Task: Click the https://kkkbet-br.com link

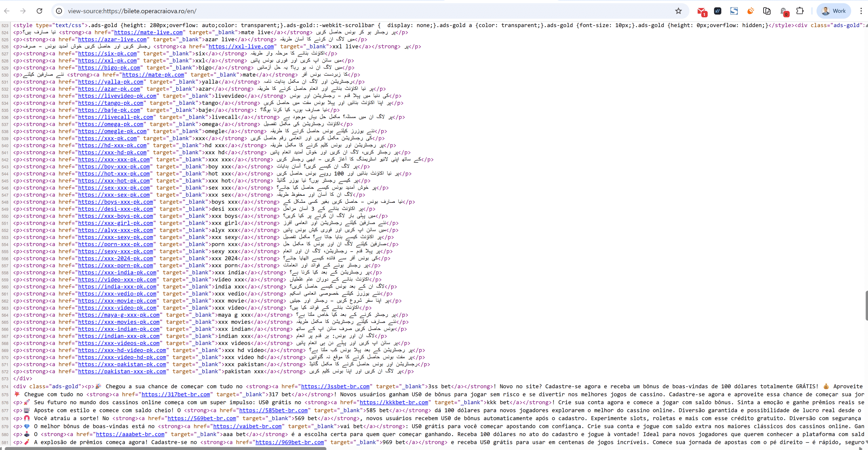Action: point(394,402)
